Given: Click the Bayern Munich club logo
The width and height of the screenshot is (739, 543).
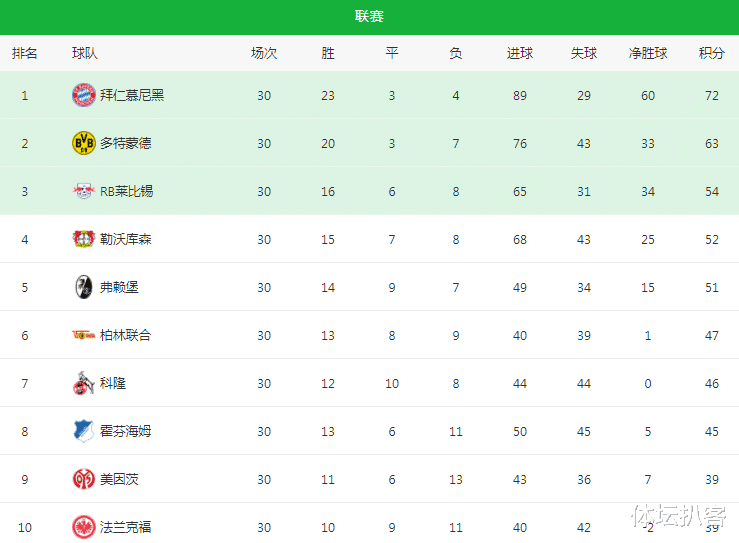Looking at the screenshot, I should (x=84, y=95).
